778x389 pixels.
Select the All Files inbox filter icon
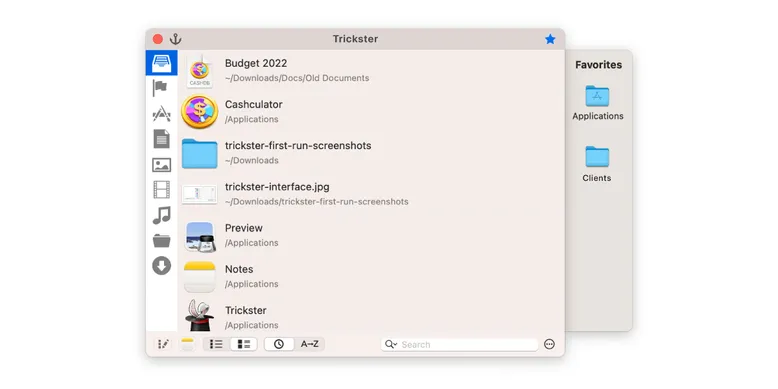tap(162, 63)
